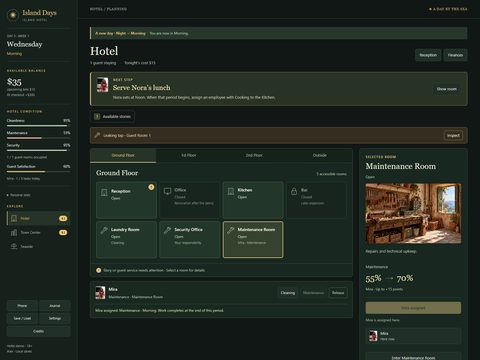Assign Mira to Cleaning
Image resolution: width=480 pixels, height=360 pixels.
288,293
